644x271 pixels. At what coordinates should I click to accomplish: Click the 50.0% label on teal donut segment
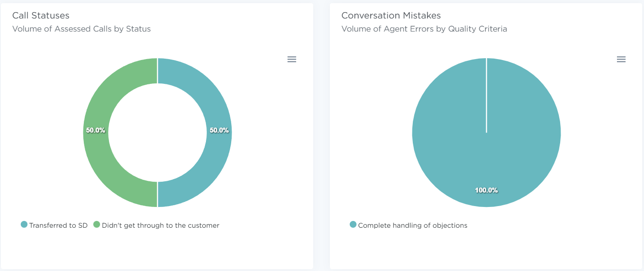point(219,130)
